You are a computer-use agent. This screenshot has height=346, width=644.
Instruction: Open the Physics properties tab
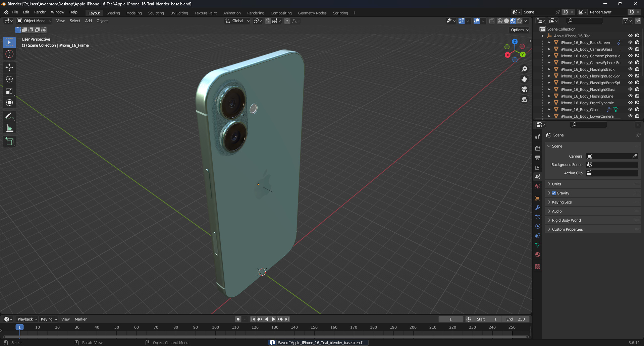pyautogui.click(x=538, y=226)
